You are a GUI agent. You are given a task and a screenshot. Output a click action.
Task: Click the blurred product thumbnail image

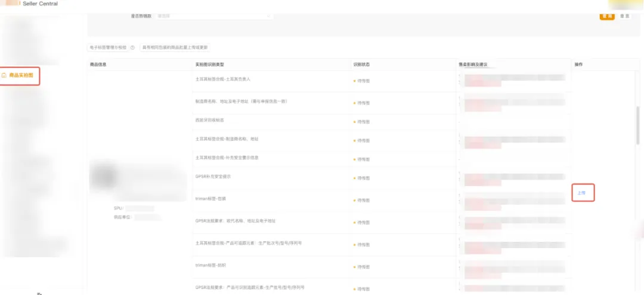(103, 176)
